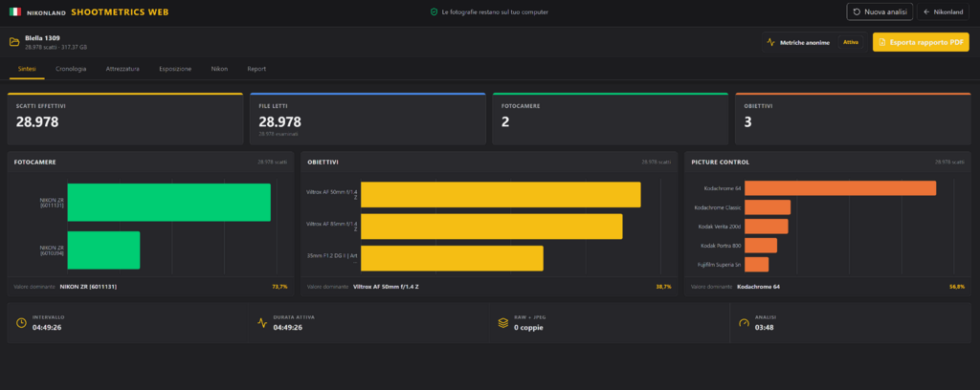The height and width of the screenshot is (390, 980).
Task: Click the SHOOTMETRICS WEB logo title
Action: pyautogui.click(x=120, y=11)
